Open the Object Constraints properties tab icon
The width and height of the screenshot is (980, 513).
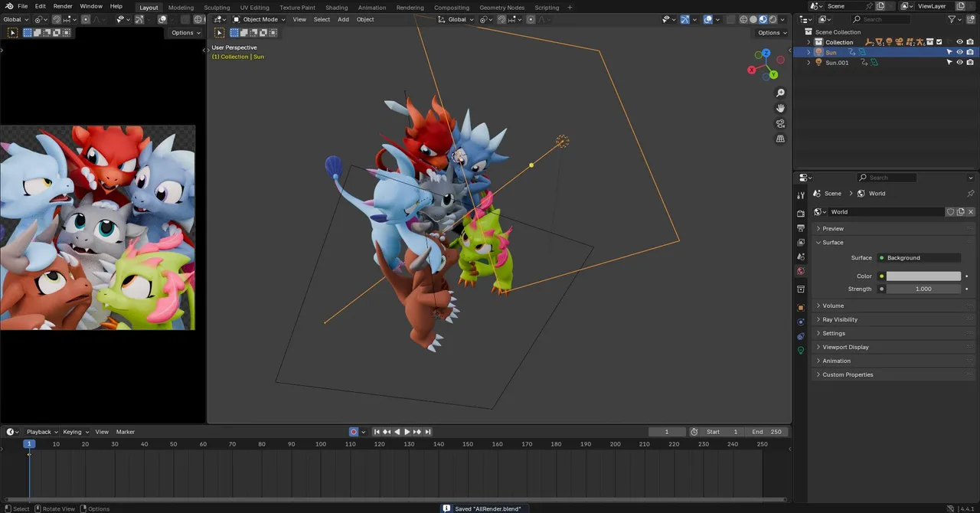pos(801,336)
